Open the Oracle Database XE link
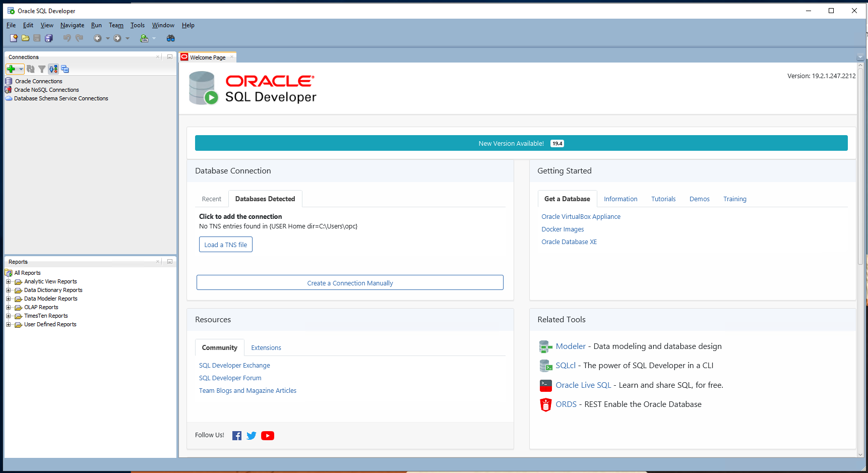This screenshot has width=868, height=473. click(x=569, y=242)
